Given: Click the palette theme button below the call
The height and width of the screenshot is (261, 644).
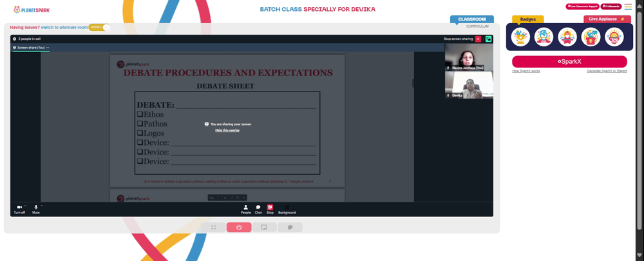Looking at the screenshot, I should click(290, 227).
